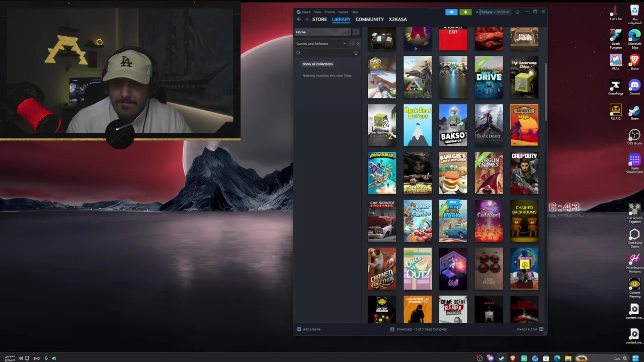Open advanced filters icon next to search

356,53
